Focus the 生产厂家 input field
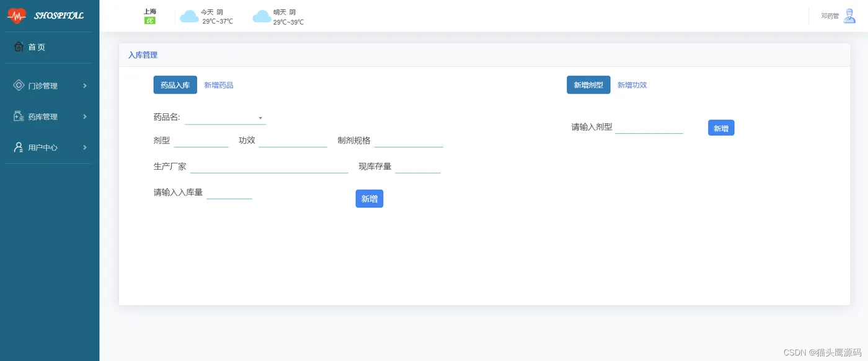 coord(269,167)
